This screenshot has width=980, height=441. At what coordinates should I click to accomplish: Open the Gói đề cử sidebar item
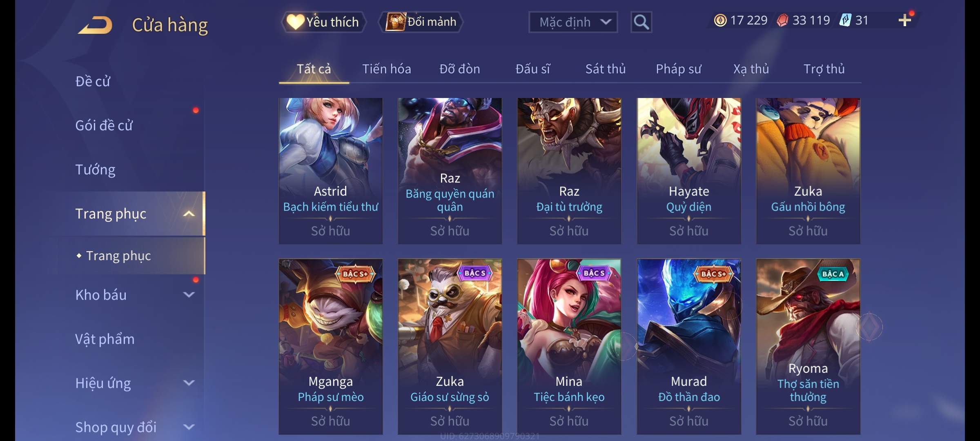pos(104,125)
